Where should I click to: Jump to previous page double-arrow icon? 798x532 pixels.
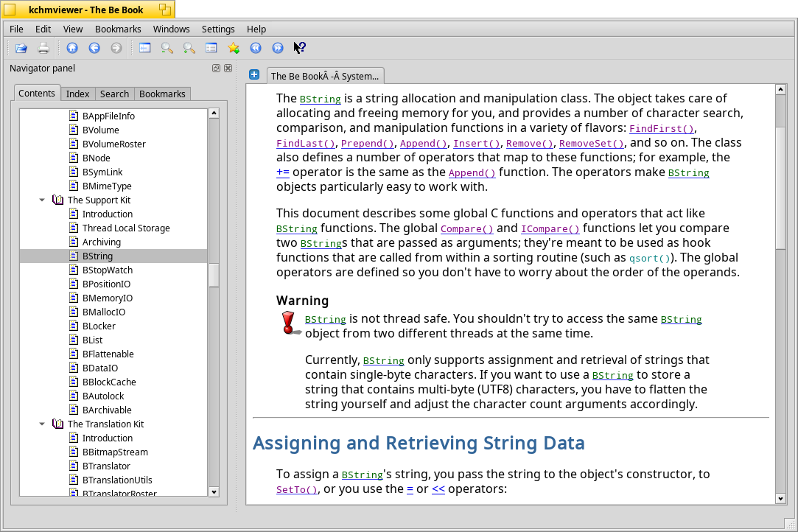click(x=256, y=48)
